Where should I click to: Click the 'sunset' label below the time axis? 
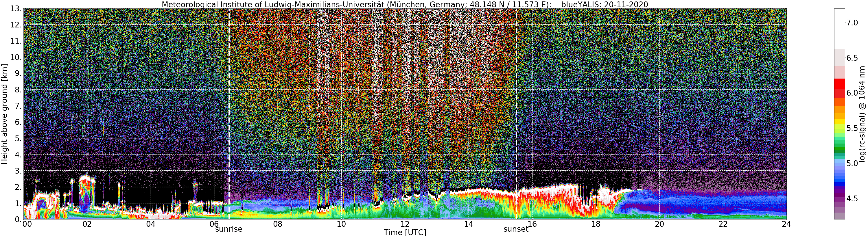[516, 229]
